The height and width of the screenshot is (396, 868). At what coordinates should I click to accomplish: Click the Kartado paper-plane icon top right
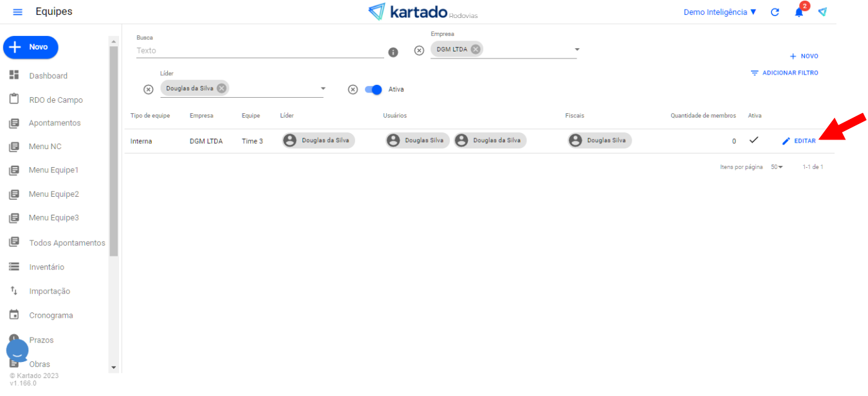point(822,12)
